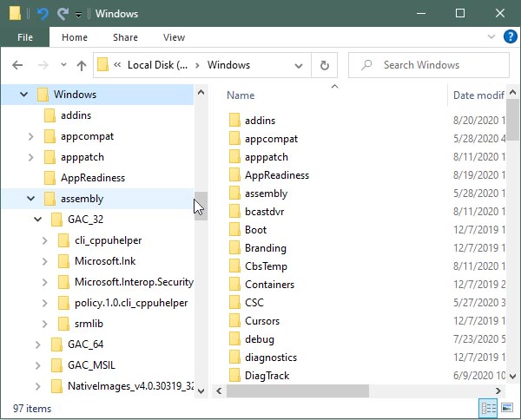Click file list horizontal scroll right arrow
The image size is (521, 420).
[498, 391]
